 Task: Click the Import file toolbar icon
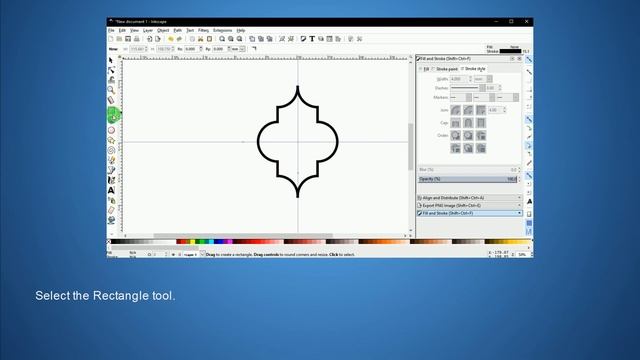(149, 39)
